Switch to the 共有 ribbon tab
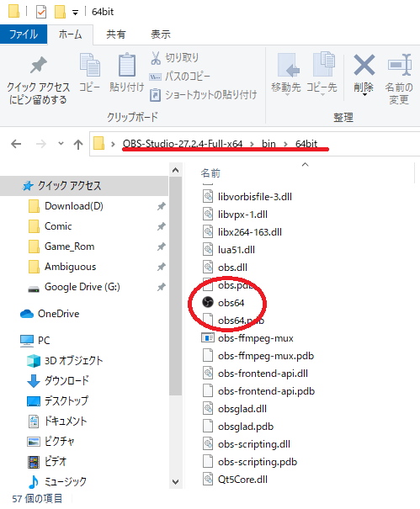Viewport: 420px width, 509px height. pyautogui.click(x=115, y=34)
